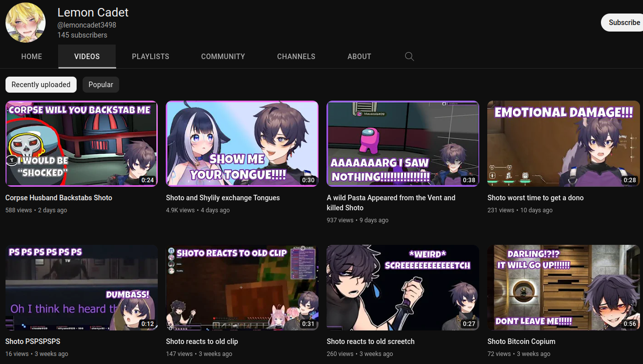Image resolution: width=643 pixels, height=364 pixels.
Task: Click the '145 subscribers' count
Action: [x=82, y=35]
